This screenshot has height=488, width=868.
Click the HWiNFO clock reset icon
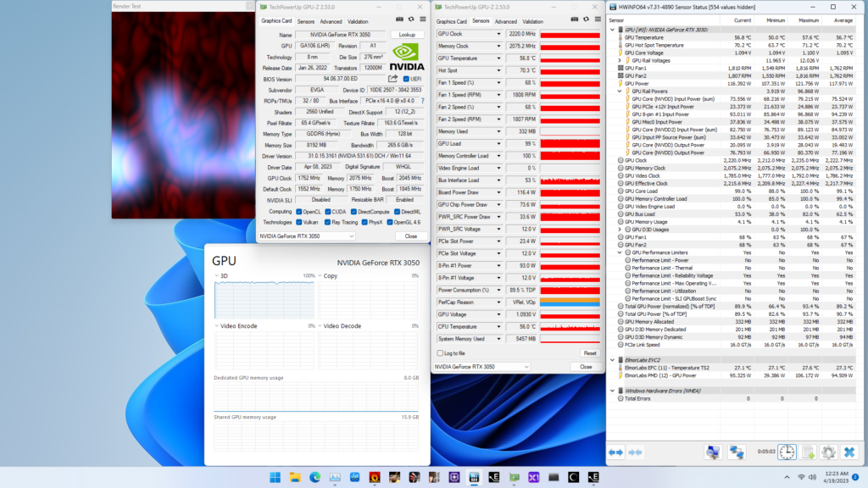click(787, 452)
